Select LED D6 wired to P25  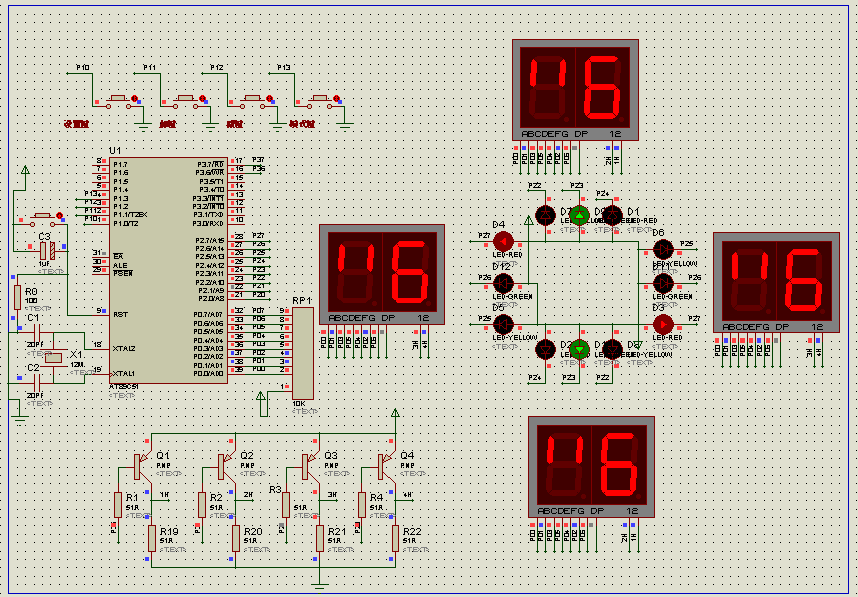click(663, 250)
